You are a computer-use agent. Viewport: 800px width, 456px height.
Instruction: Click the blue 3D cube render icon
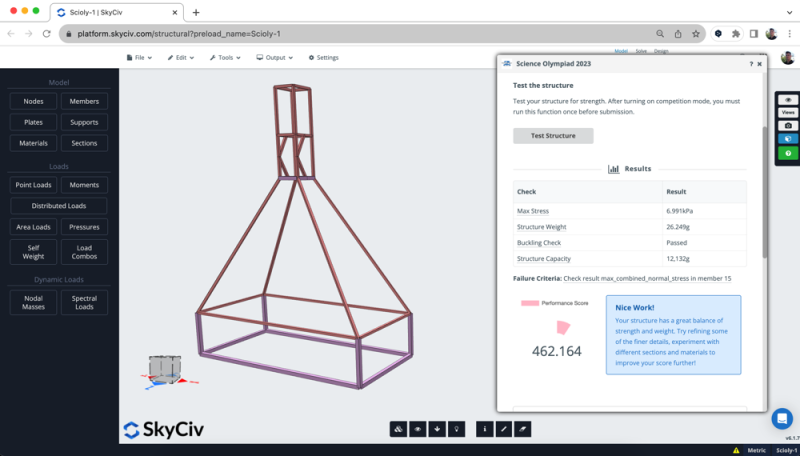click(788, 139)
